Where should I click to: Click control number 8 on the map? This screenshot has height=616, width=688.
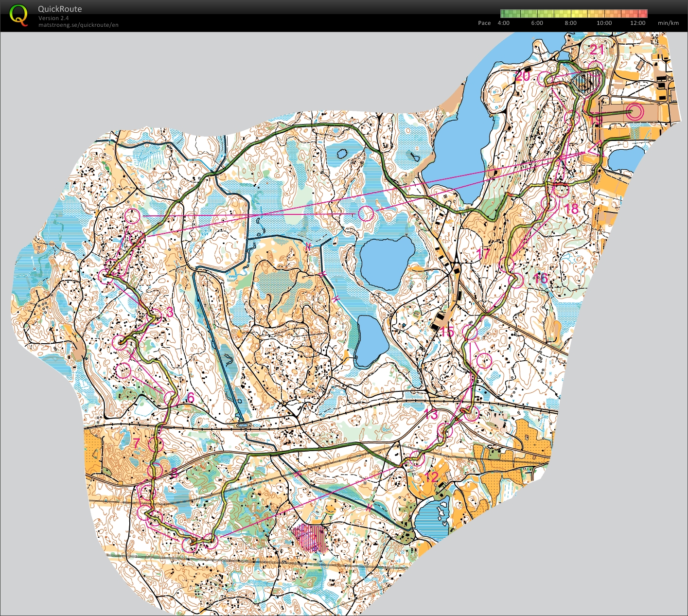[174, 473]
